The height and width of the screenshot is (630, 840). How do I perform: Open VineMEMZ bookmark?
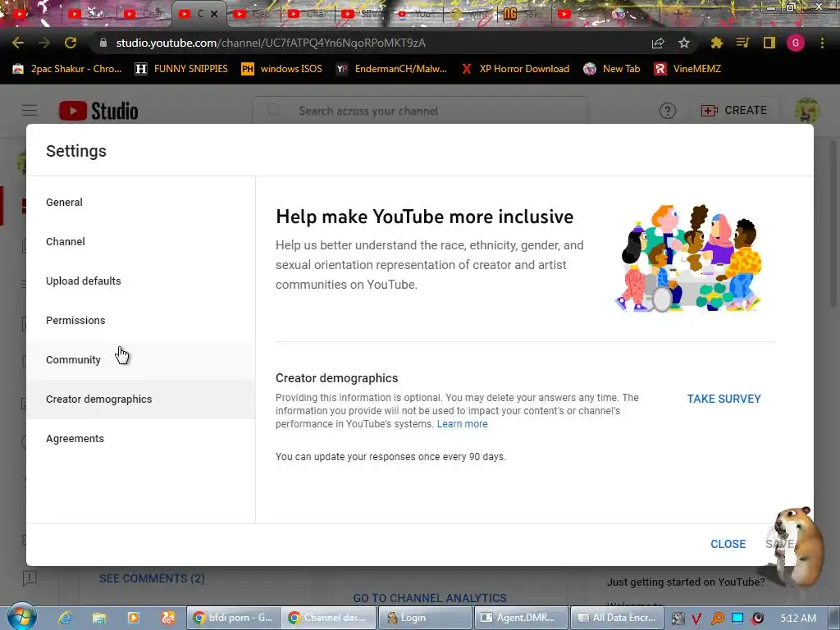(688, 69)
